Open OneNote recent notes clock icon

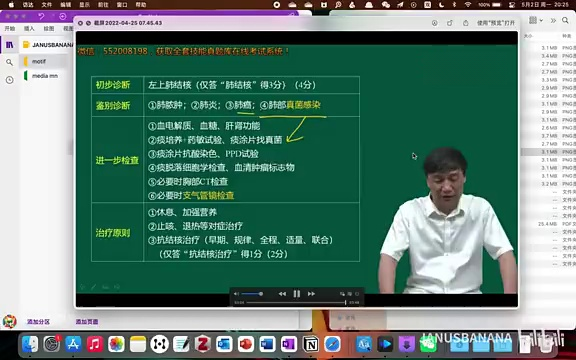tap(10, 80)
